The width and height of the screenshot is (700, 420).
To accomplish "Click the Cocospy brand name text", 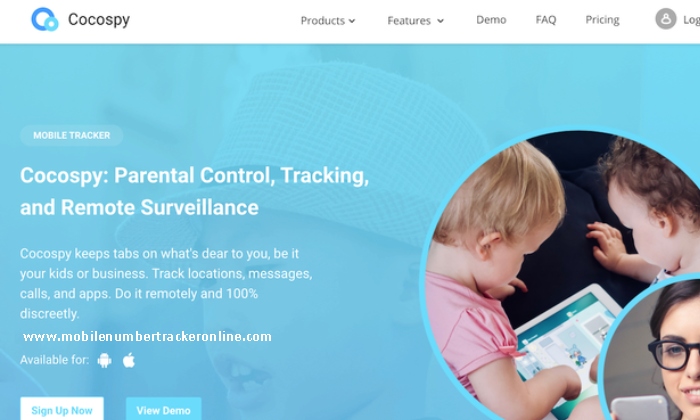I will pos(99,20).
